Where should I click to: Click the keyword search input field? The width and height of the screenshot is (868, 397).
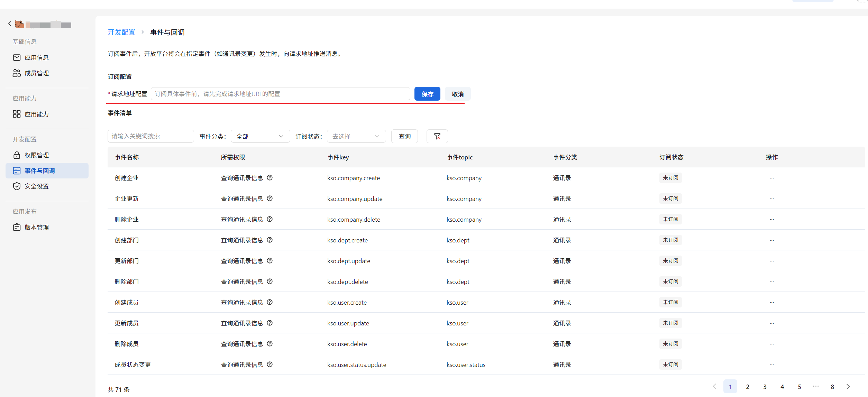pyautogui.click(x=150, y=136)
